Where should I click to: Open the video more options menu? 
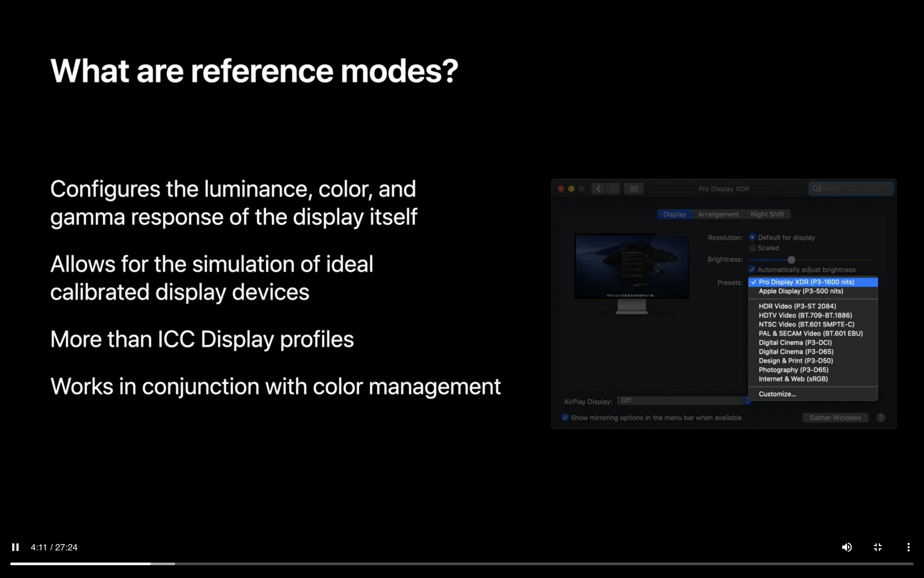(908, 547)
